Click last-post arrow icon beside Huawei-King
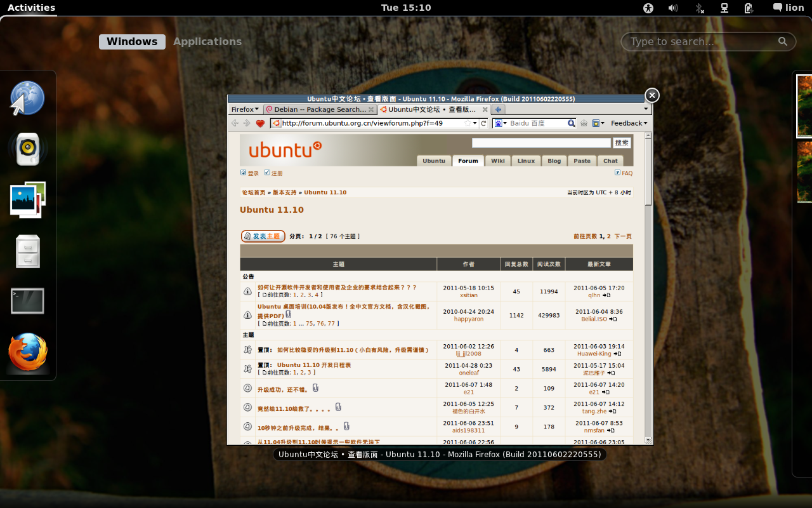 point(617,354)
